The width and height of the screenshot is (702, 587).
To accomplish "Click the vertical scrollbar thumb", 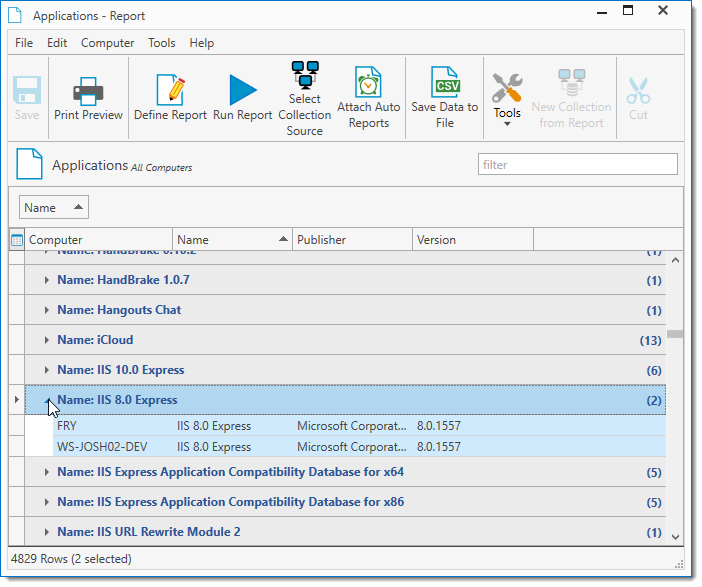I will click(675, 334).
